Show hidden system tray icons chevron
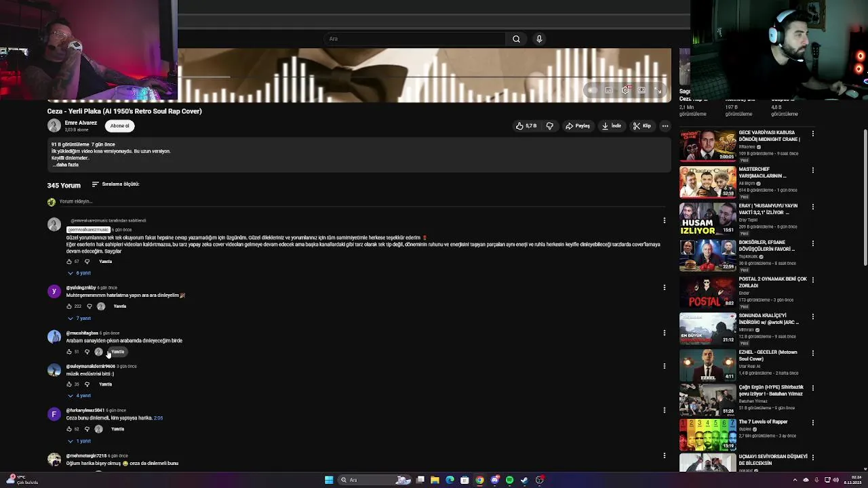Image resolution: width=868 pixels, height=488 pixels. pyautogui.click(x=795, y=480)
